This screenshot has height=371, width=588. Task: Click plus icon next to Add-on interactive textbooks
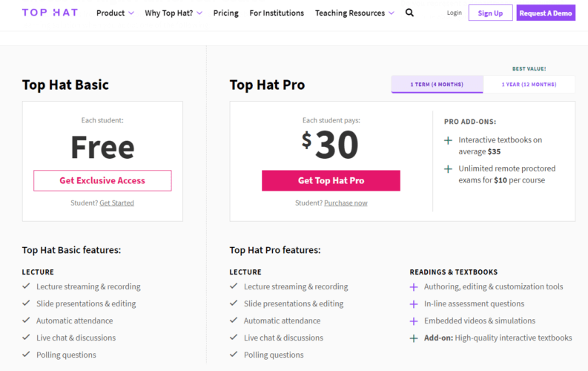click(x=414, y=338)
